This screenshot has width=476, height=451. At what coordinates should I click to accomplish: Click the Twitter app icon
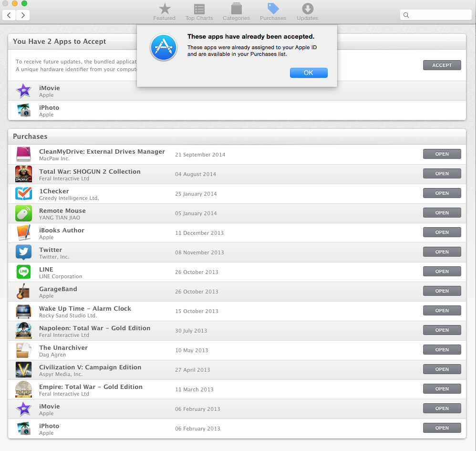pos(24,252)
